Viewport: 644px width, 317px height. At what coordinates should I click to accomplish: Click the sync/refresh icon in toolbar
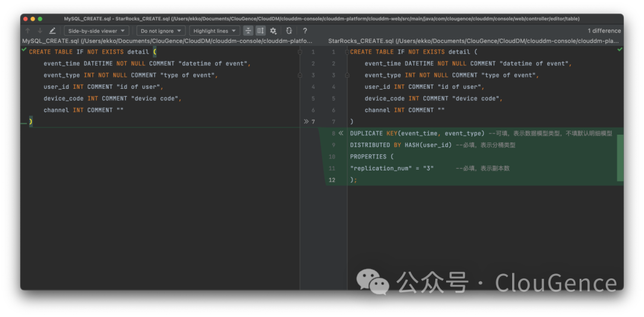coord(289,31)
